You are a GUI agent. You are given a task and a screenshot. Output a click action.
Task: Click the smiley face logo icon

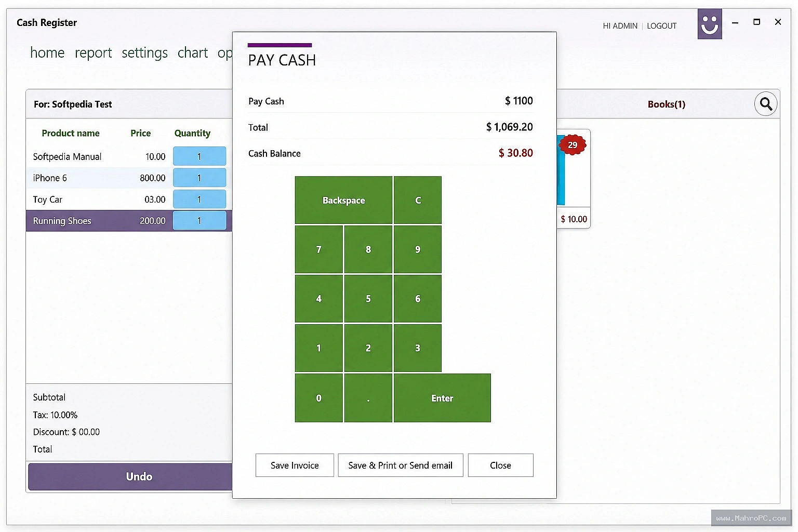click(710, 24)
